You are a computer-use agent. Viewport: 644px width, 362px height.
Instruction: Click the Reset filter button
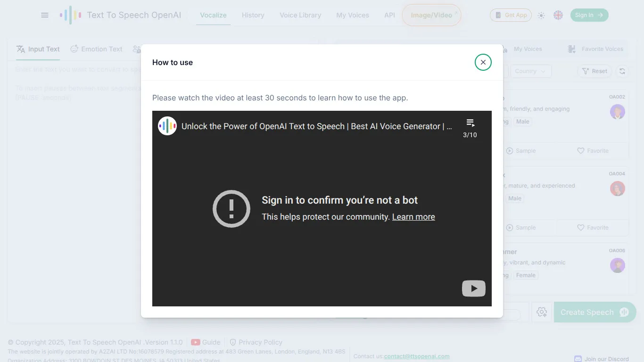[x=594, y=71]
